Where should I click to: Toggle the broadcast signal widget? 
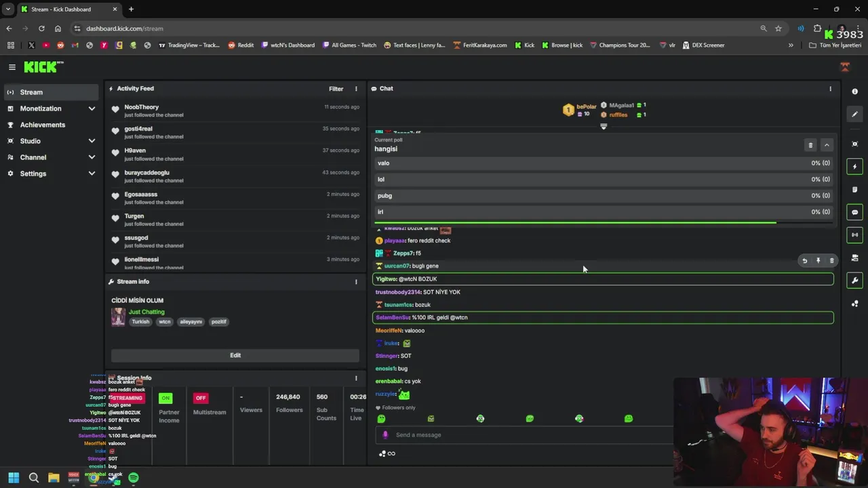[854, 235]
